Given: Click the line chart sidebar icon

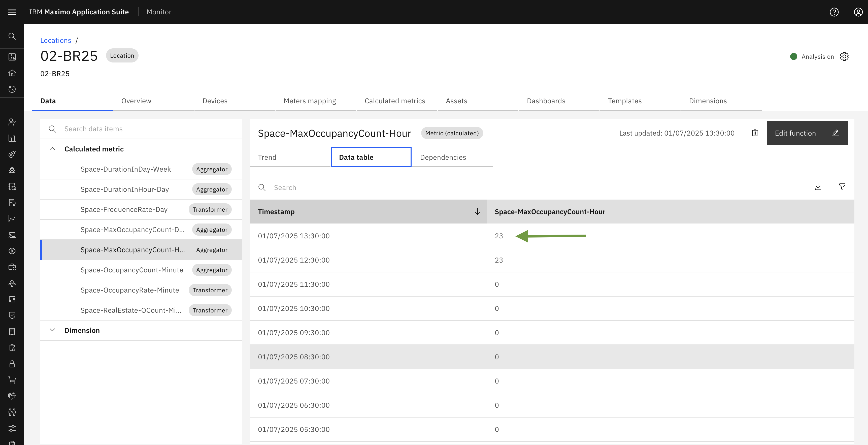Looking at the screenshot, I should tap(12, 219).
